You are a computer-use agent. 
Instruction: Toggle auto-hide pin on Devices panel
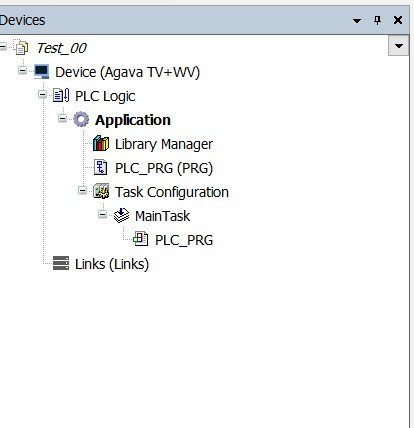[377, 20]
